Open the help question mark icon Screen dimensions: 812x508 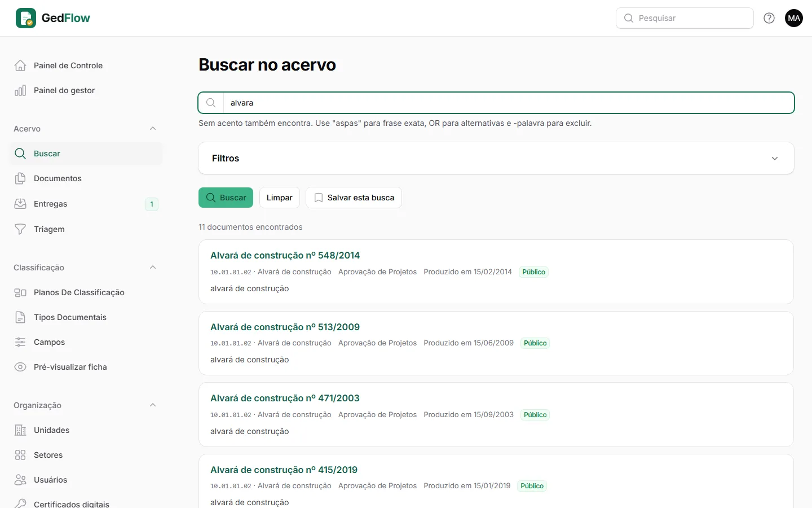(769, 18)
